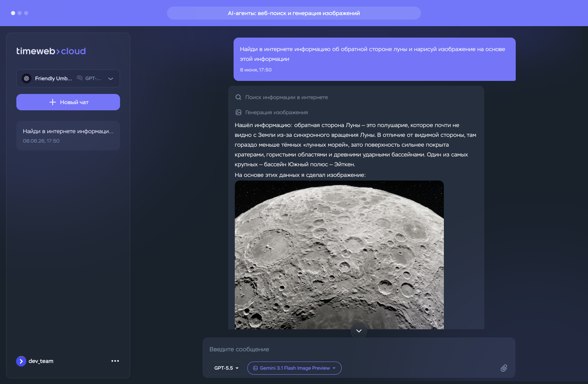
Task: Click the message timestamp 8 июня, 17:50
Action: tap(256, 70)
